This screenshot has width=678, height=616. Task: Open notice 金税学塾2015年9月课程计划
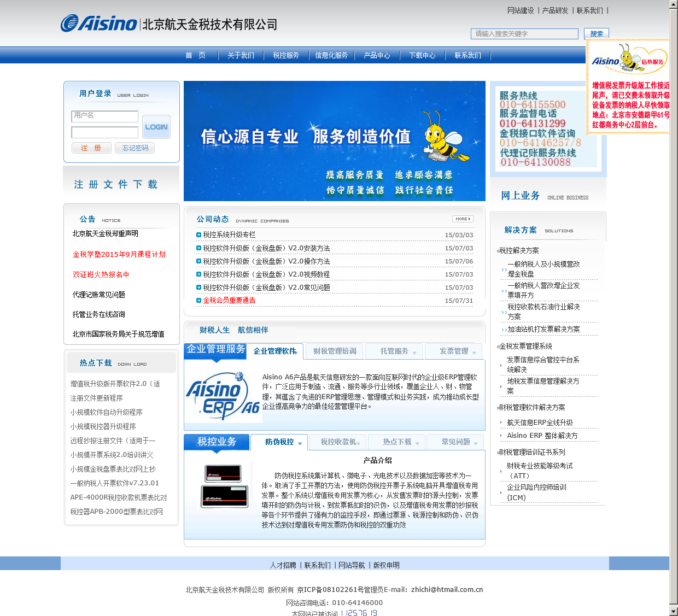119,254
